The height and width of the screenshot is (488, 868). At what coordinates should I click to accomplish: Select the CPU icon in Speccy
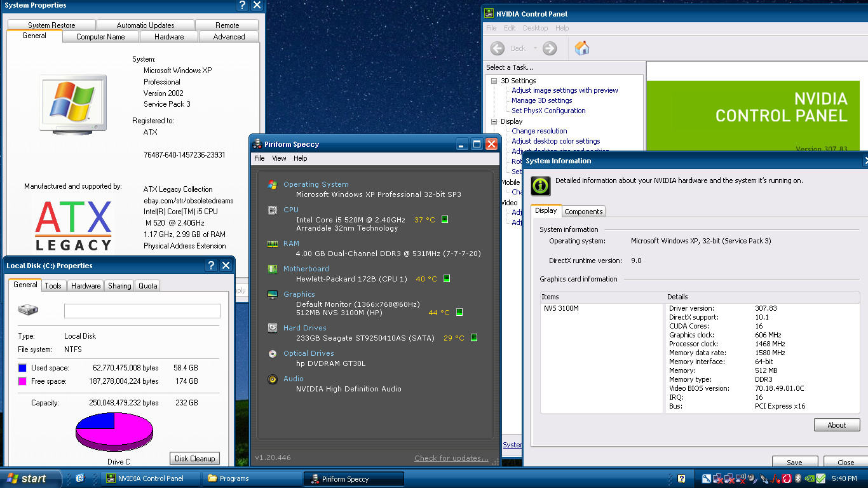273,210
